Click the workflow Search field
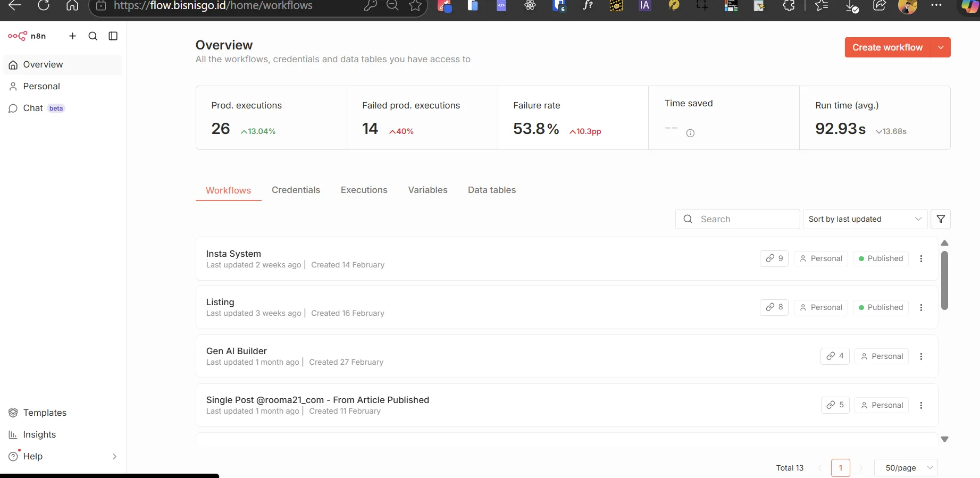The height and width of the screenshot is (478, 980). coord(738,219)
